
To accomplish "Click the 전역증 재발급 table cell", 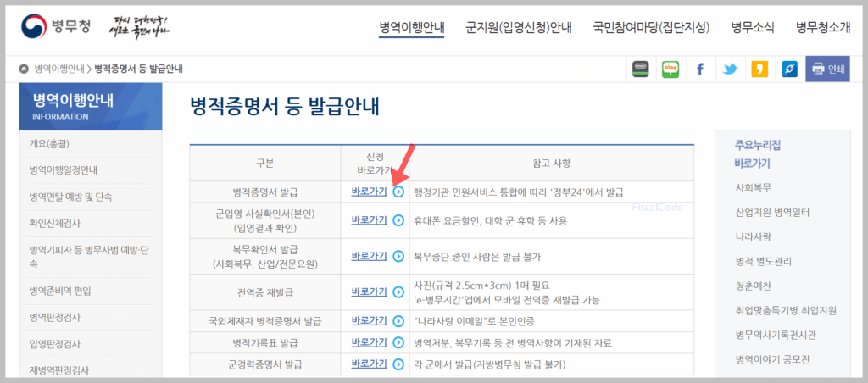I will 265,292.
